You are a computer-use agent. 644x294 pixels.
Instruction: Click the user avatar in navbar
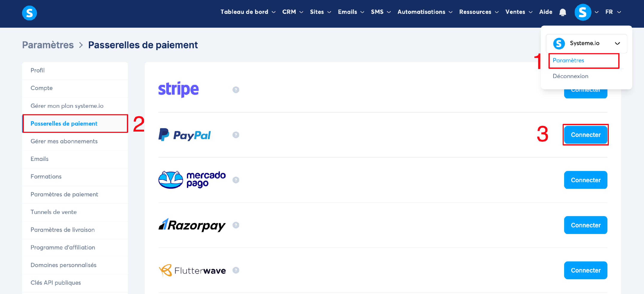[583, 12]
